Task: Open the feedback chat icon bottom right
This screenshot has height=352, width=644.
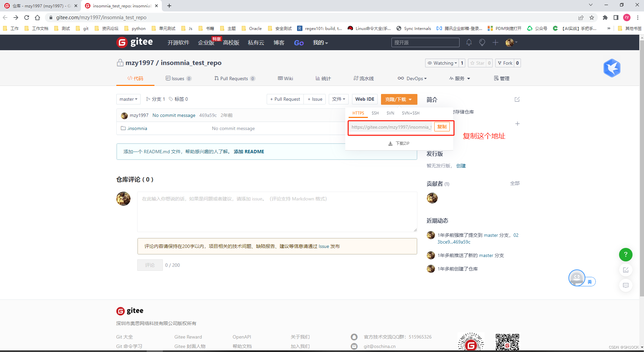Action: [x=626, y=285]
